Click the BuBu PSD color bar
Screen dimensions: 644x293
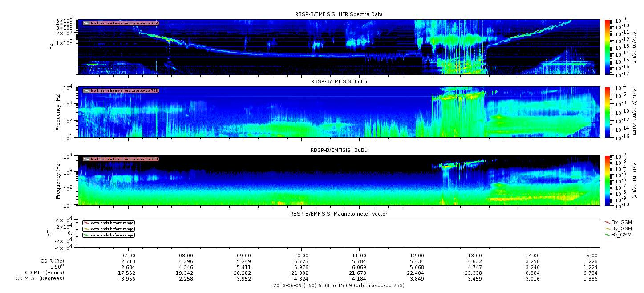(608, 180)
